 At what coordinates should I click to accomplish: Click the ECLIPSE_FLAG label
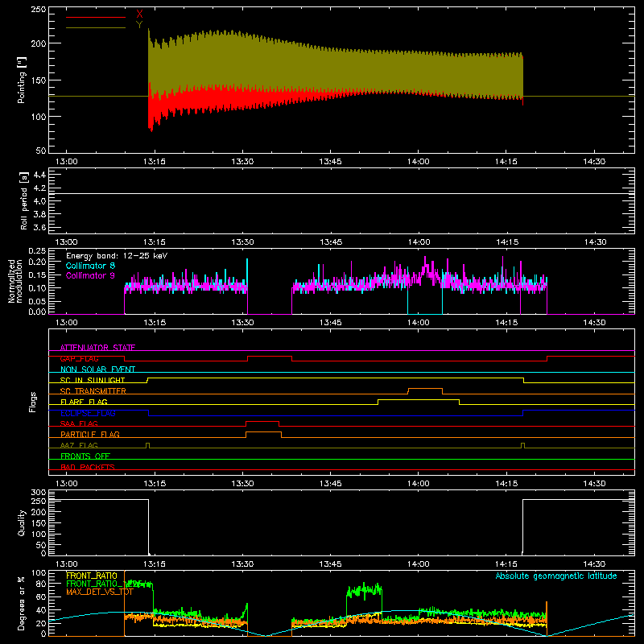88,413
